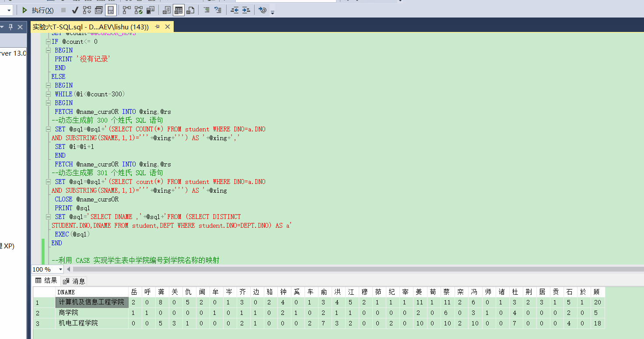Viewport: 644px width, 339px height.
Task: Increase indent of selected lines
Action: (246, 10)
